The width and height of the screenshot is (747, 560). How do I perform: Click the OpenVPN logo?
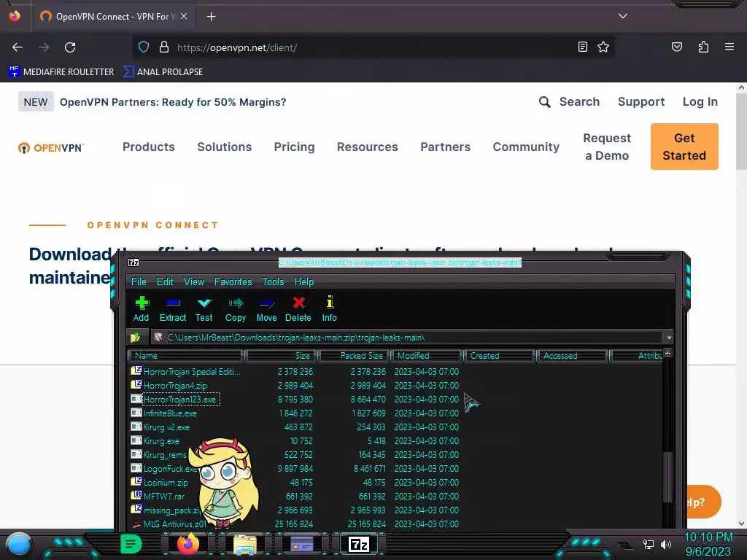pos(50,147)
